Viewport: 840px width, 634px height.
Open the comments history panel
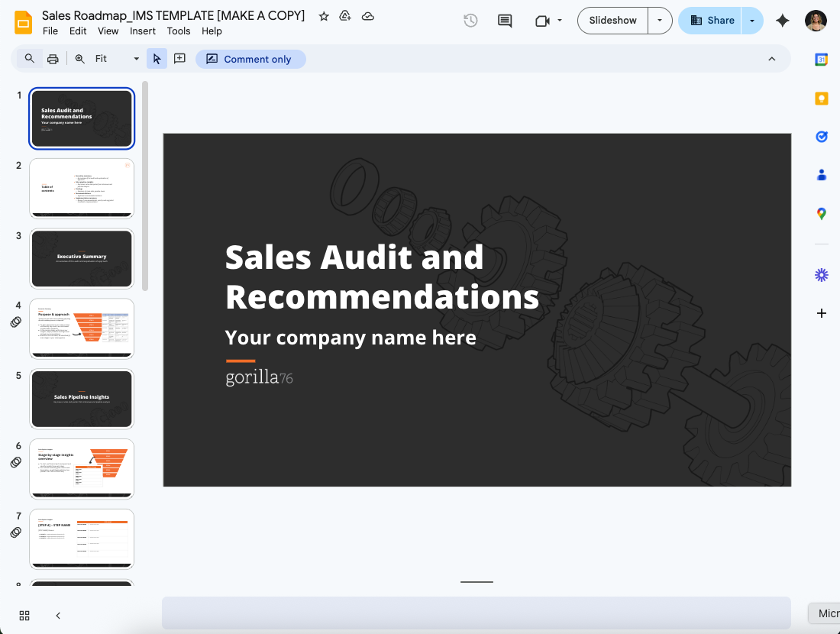pyautogui.click(x=505, y=21)
